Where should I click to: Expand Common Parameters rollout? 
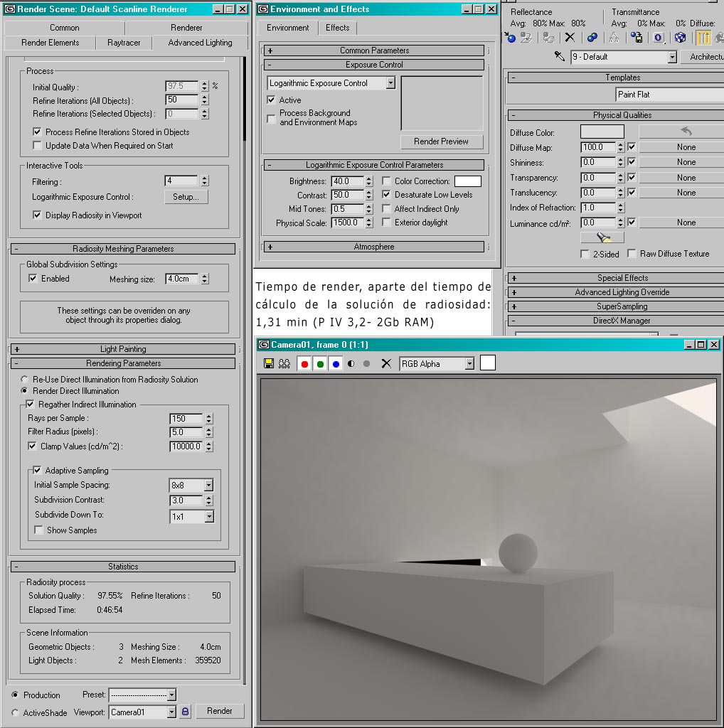[x=374, y=50]
